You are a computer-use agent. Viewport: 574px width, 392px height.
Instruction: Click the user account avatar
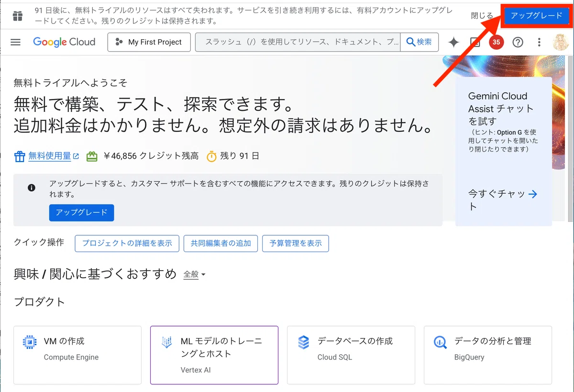[561, 42]
